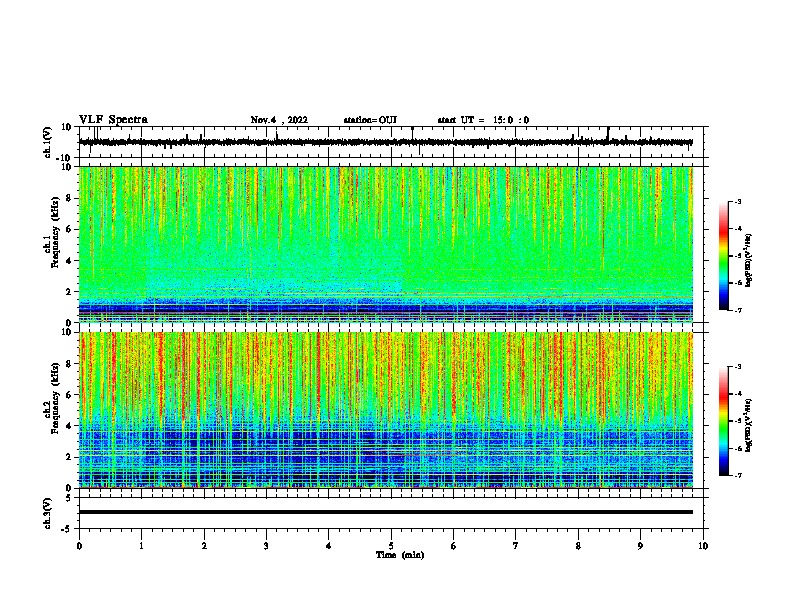The image size is (792, 612).
Task: Click the "8" kHz tick of ch.1 spectrogram
Action: click(x=70, y=198)
